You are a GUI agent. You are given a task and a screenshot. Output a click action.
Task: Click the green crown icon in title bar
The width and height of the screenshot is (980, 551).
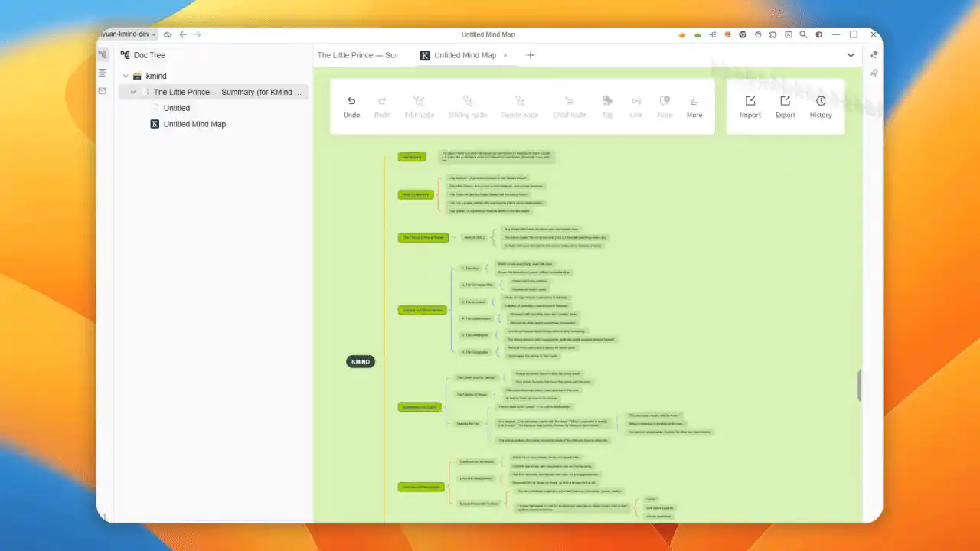(x=697, y=34)
